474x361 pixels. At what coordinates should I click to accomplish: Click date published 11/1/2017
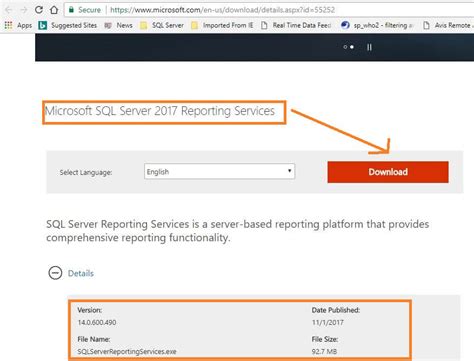[x=327, y=322]
